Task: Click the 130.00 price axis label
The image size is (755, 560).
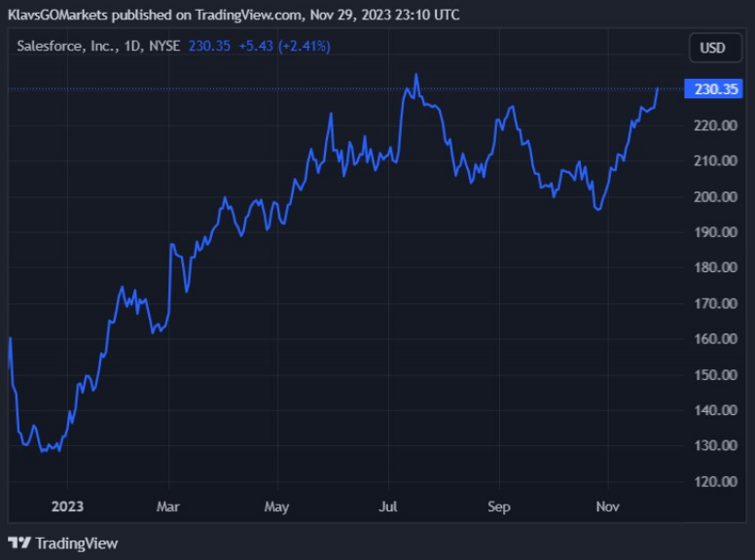Action: 715,445
